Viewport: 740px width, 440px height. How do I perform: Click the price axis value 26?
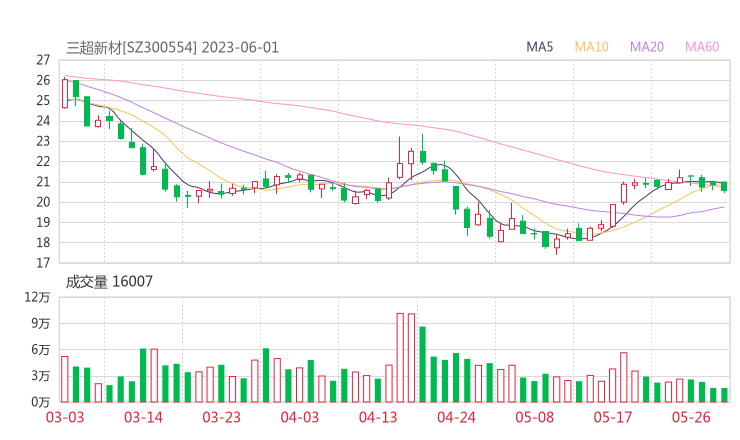(43, 80)
